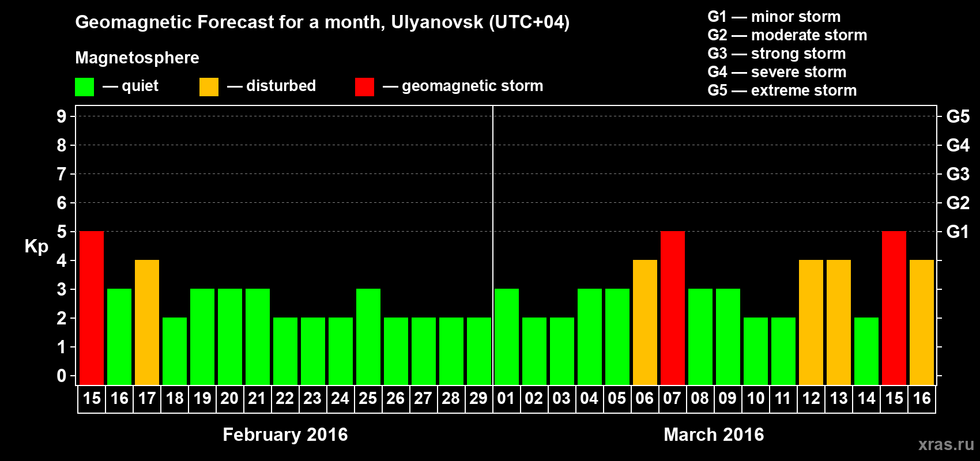Click the 'Kp' axis label
Screen dimensions: 980x461
coord(36,247)
